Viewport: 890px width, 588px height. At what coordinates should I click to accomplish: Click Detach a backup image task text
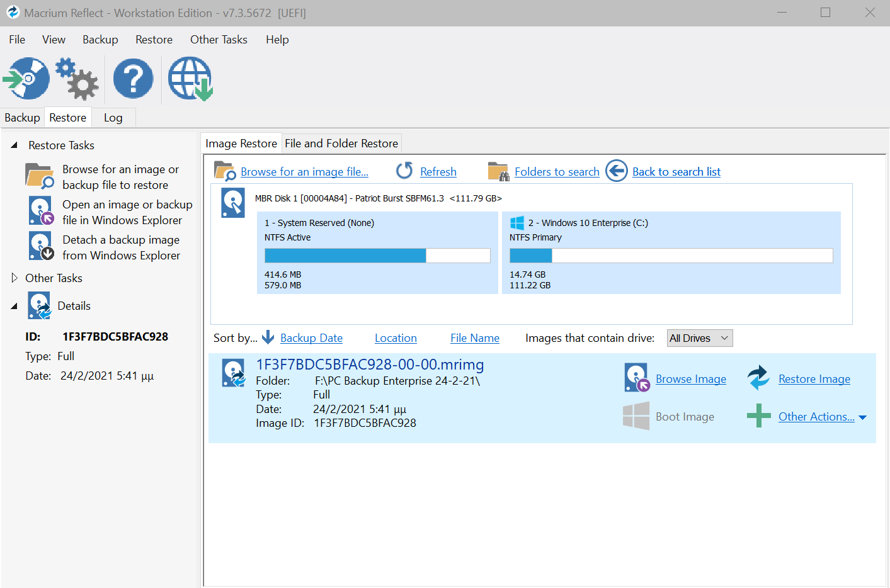point(121,247)
